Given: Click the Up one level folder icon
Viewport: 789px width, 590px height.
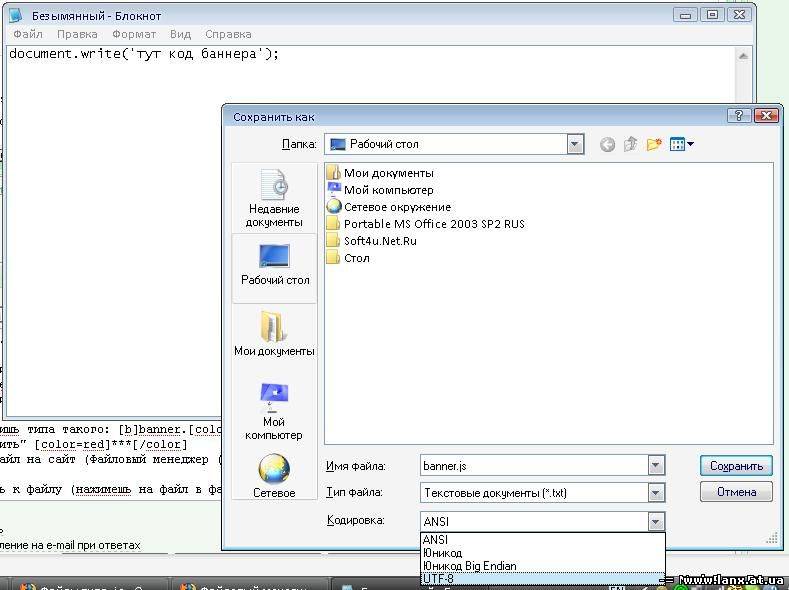Looking at the screenshot, I should tap(630, 145).
